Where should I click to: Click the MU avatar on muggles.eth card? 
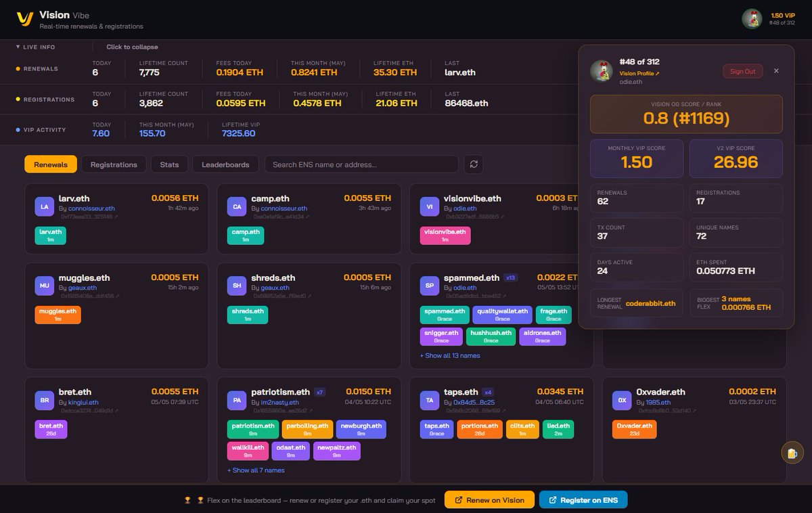(44, 286)
